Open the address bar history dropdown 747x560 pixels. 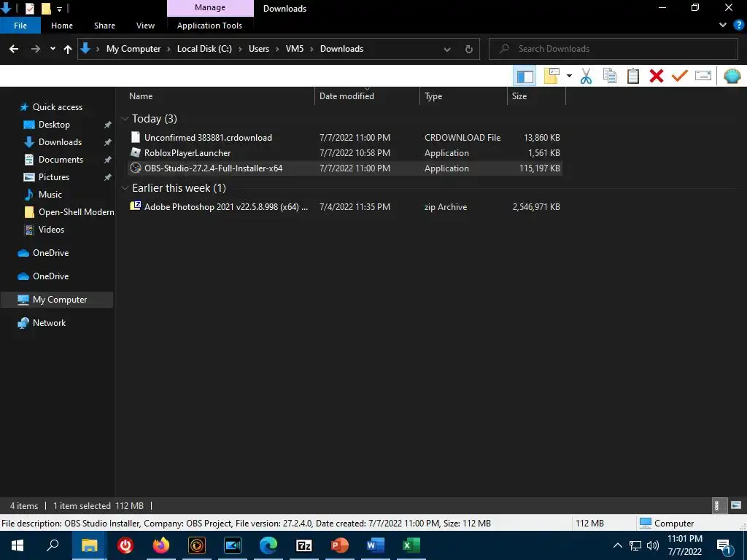(x=447, y=49)
